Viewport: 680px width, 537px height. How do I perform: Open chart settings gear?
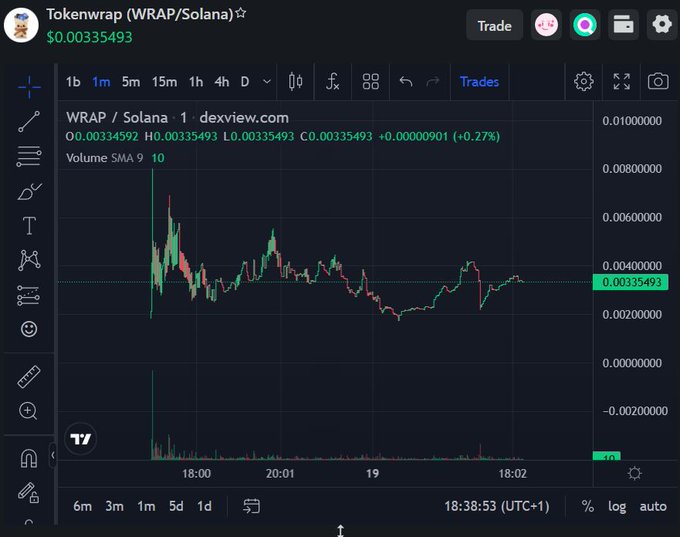click(584, 82)
